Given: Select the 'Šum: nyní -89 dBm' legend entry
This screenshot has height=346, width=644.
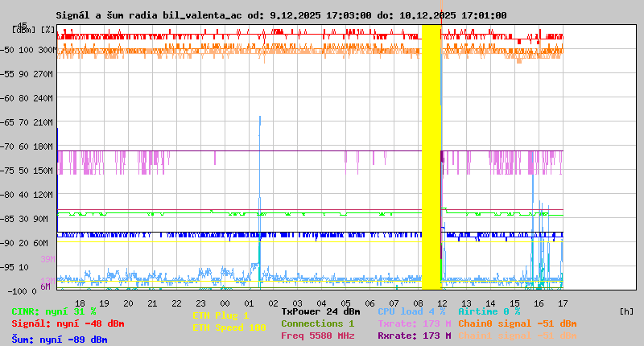Looking at the screenshot, I should tap(60, 340).
